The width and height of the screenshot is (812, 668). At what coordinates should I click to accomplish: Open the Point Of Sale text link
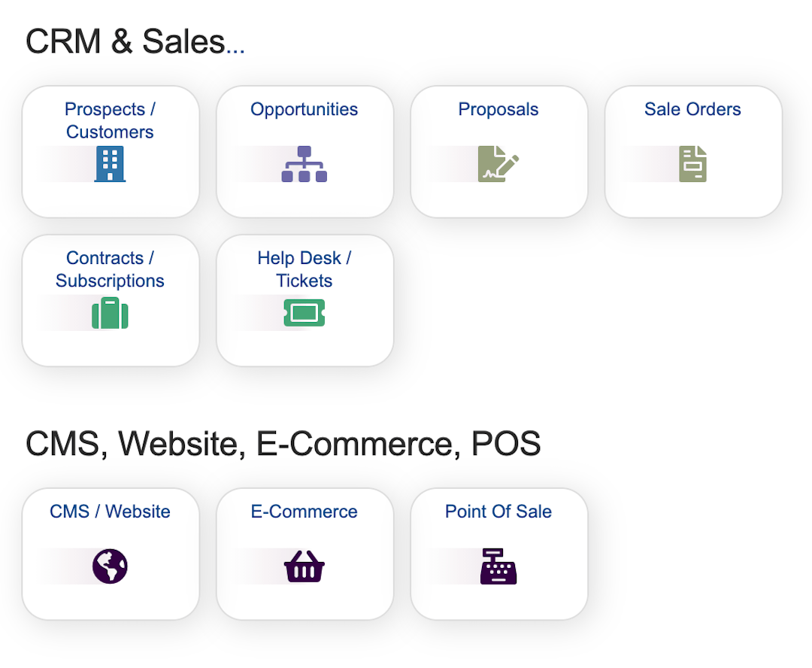tap(498, 512)
